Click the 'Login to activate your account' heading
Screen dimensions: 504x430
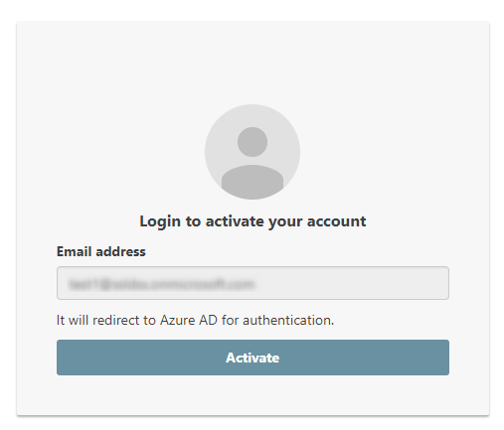pos(252,221)
